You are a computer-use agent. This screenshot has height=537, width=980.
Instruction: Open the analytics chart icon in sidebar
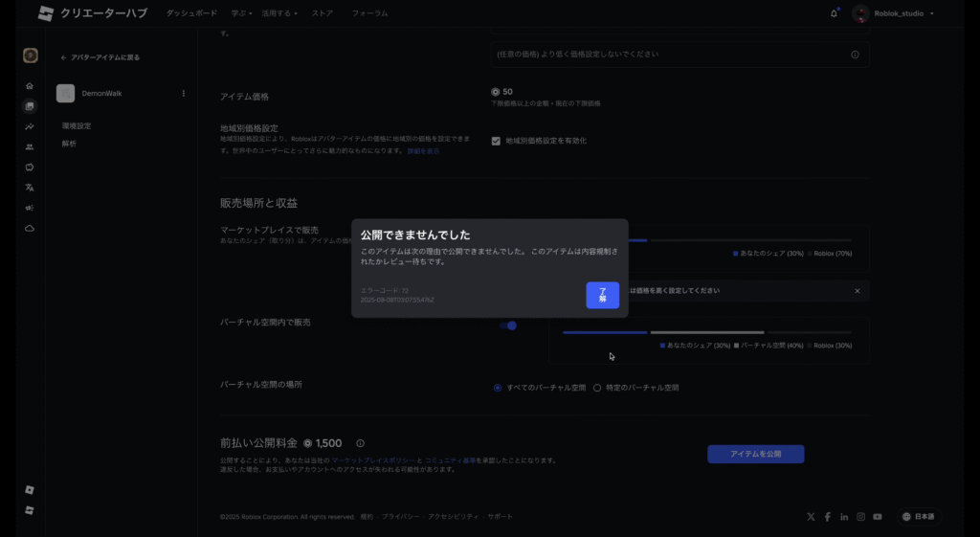pos(30,126)
